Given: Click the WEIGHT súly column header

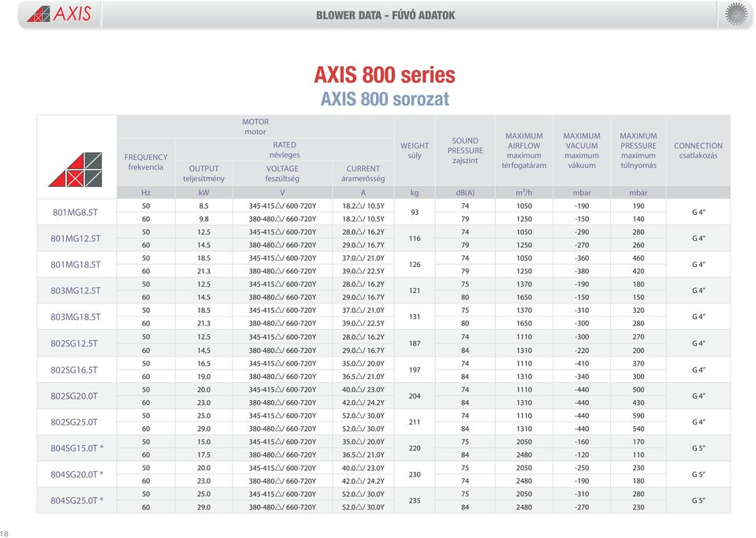Looking at the screenshot, I should pyautogui.click(x=415, y=150).
